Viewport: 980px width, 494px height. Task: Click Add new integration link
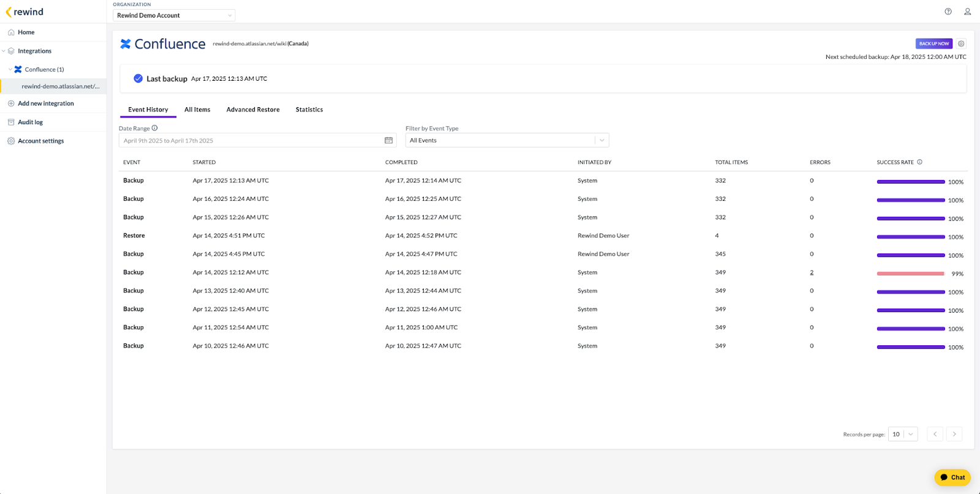click(46, 103)
